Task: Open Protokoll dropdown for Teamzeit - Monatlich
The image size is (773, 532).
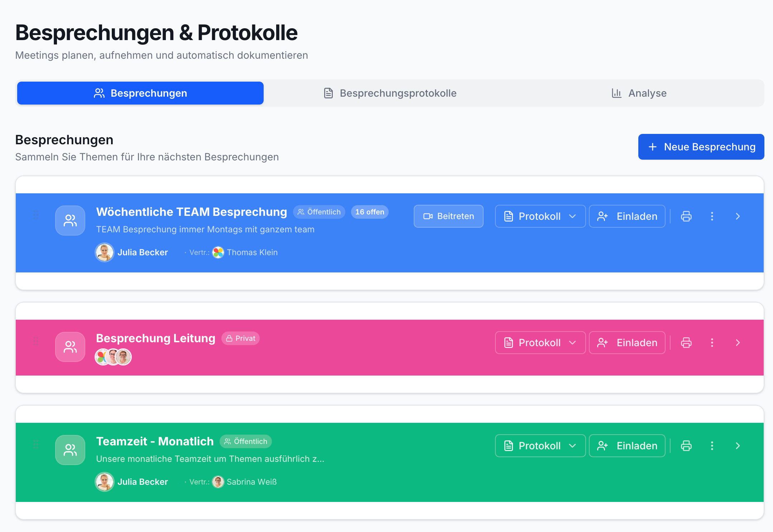Action: 540,446
